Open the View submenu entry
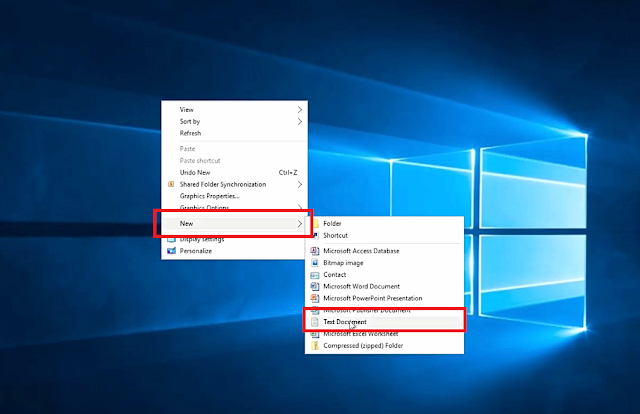Screen dimensions: 640x414 click(234, 109)
